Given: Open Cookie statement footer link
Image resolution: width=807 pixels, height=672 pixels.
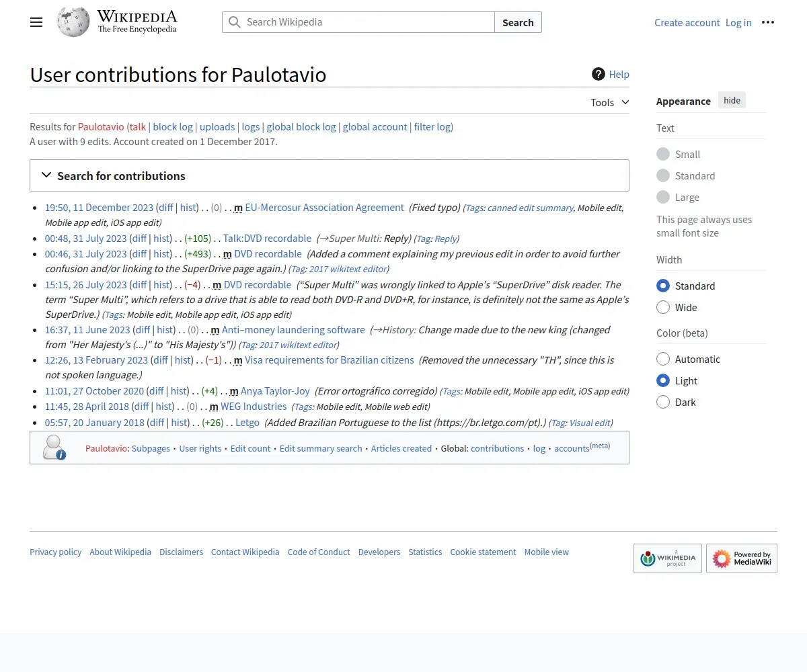Looking at the screenshot, I should [x=483, y=552].
